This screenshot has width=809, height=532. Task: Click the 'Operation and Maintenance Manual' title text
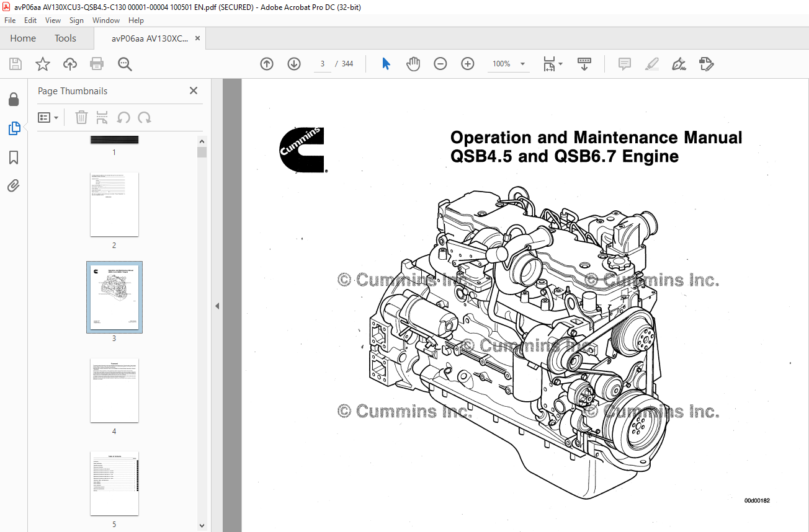[x=596, y=137]
